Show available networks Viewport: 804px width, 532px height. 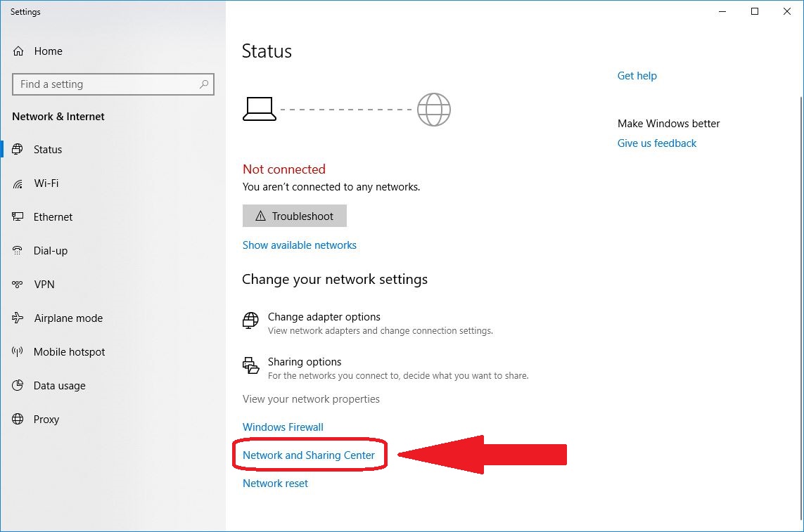[300, 245]
